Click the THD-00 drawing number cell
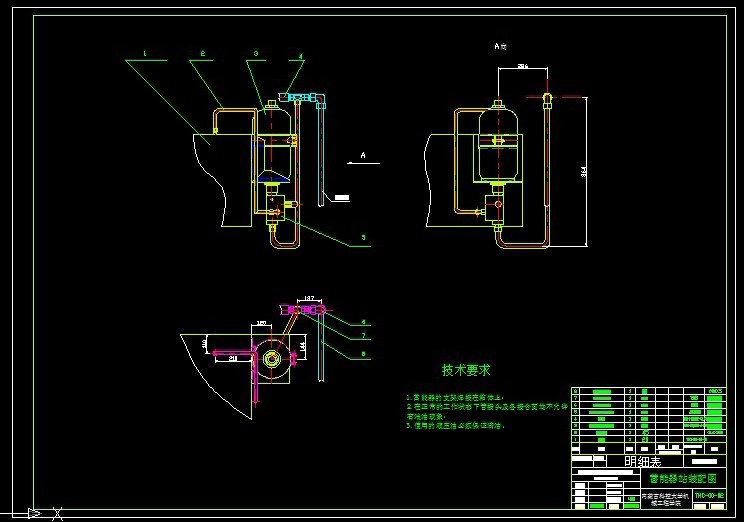Image resolution: width=744 pixels, height=522 pixels. (x=710, y=495)
